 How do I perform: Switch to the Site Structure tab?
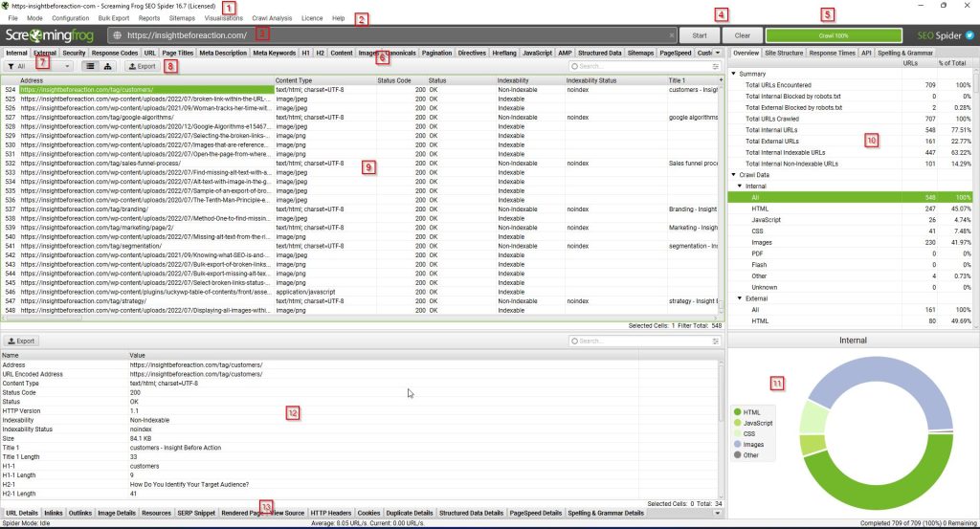784,53
